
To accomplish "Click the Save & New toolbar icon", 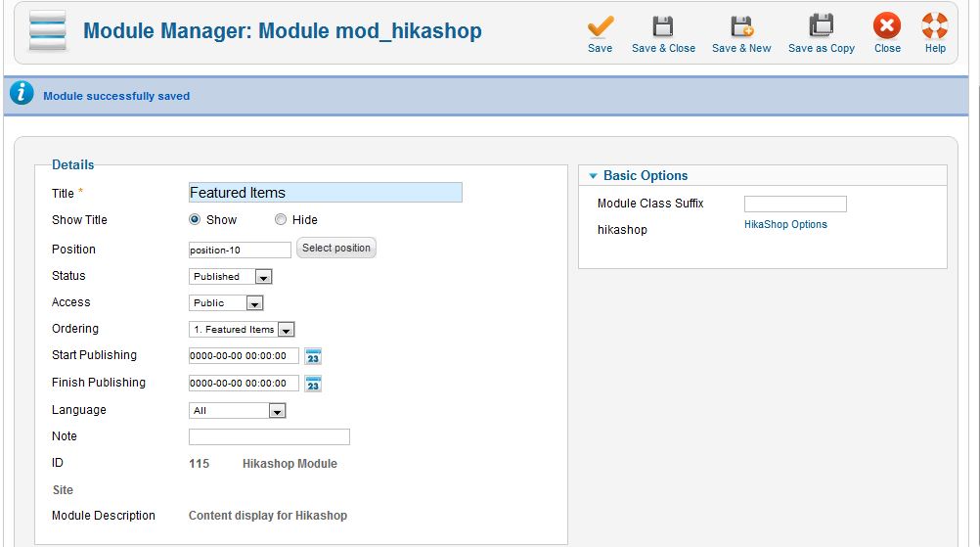I will (x=742, y=26).
